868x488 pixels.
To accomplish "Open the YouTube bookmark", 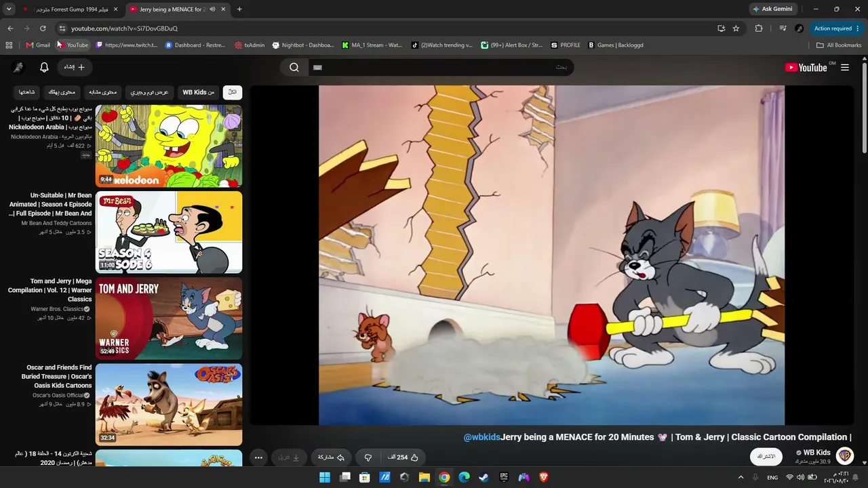I will 73,45.
